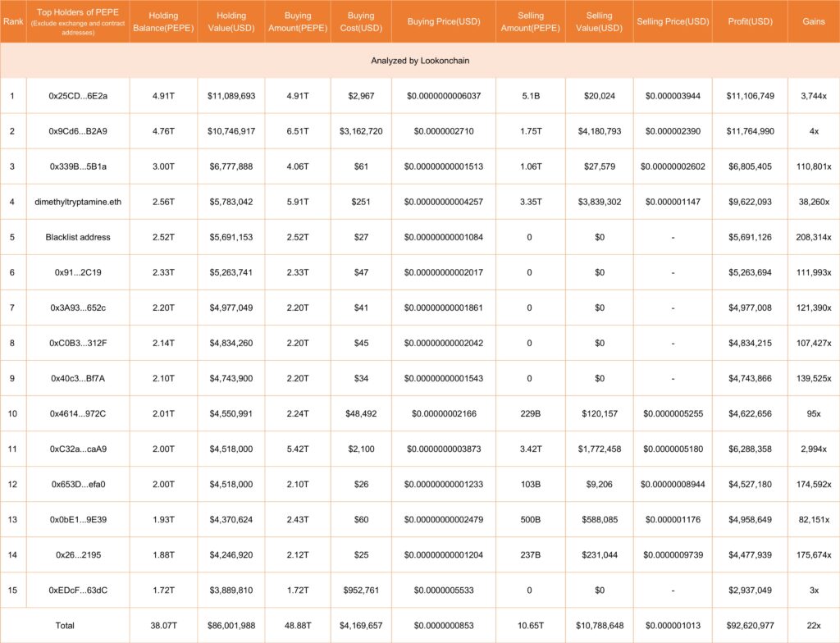Click the $4,180,793 selling value cell
This screenshot has width=840, height=643.
click(x=599, y=131)
